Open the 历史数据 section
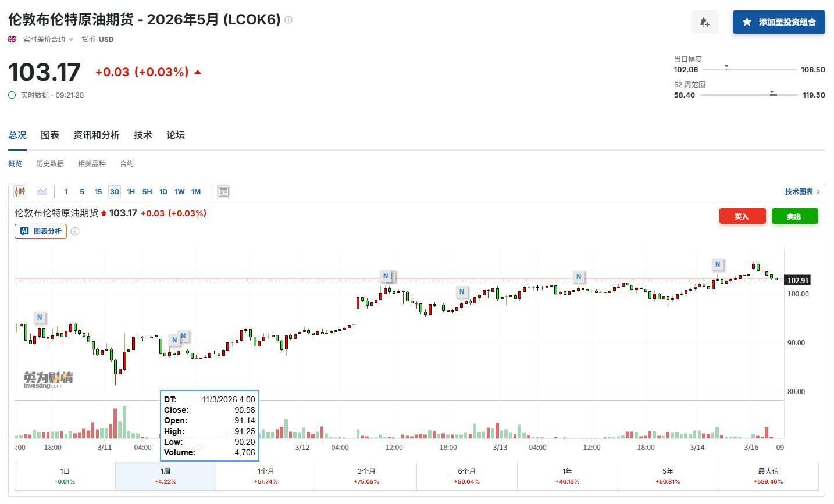Image resolution: width=834 pixels, height=504 pixels. pyautogui.click(x=49, y=163)
